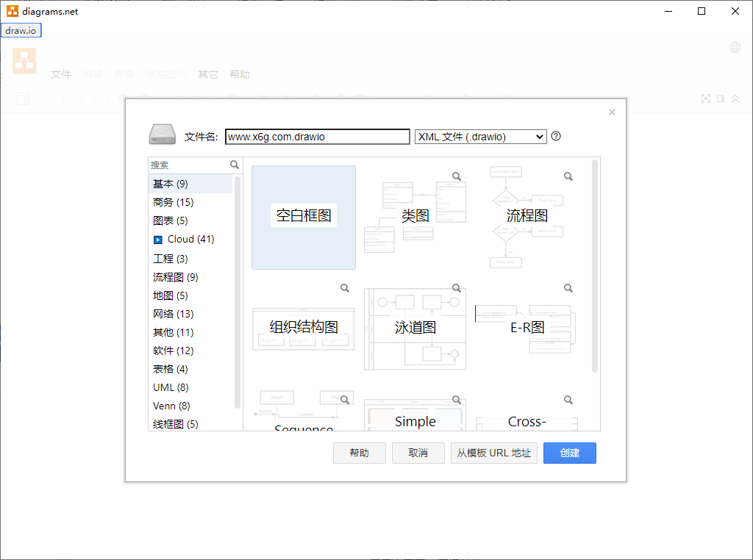The height and width of the screenshot is (560, 753).
Task: Click the 从模板 URL 地址 button
Action: 493,453
